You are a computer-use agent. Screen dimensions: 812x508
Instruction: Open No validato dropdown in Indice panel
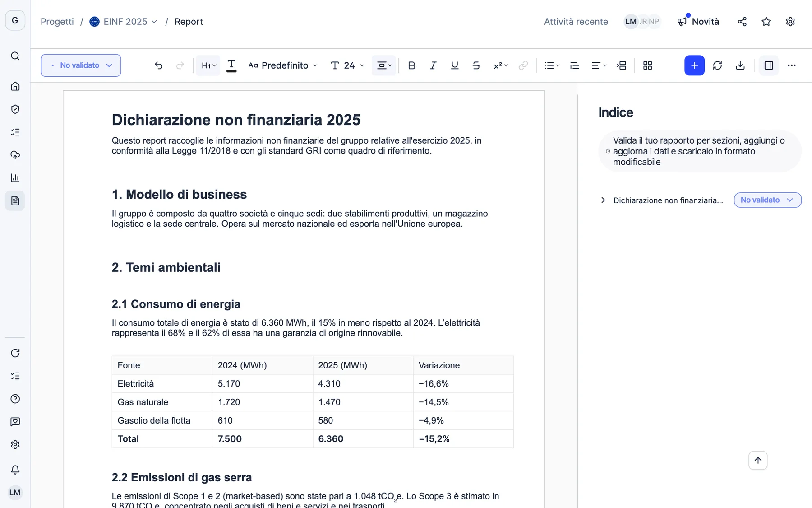click(x=767, y=200)
